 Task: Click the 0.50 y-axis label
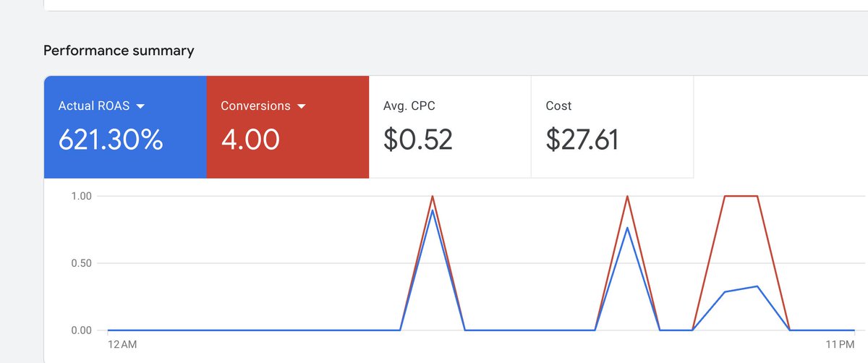click(81, 263)
